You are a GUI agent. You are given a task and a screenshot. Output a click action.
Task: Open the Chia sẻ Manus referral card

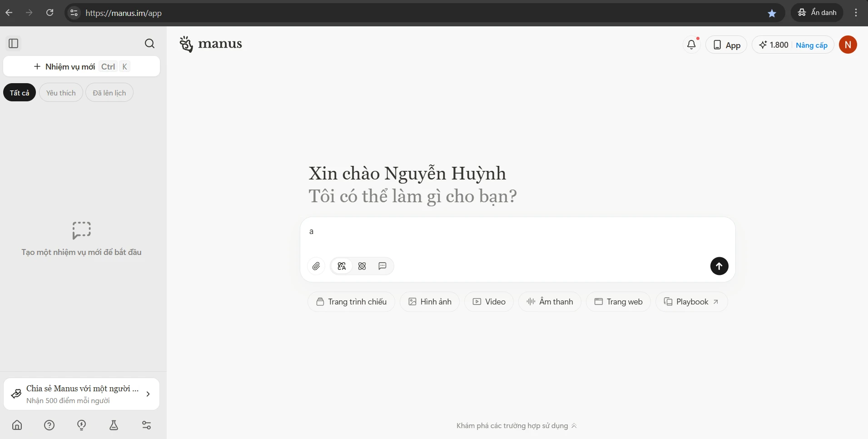coord(81,394)
